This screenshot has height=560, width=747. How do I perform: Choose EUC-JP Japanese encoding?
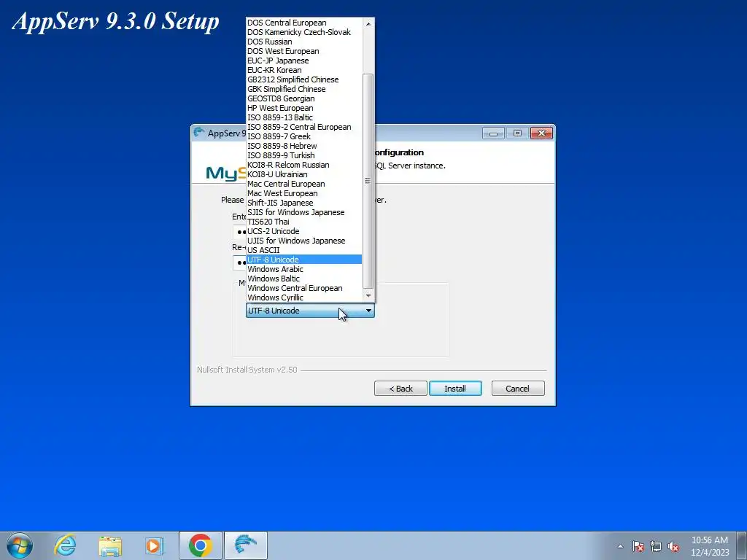click(304, 61)
